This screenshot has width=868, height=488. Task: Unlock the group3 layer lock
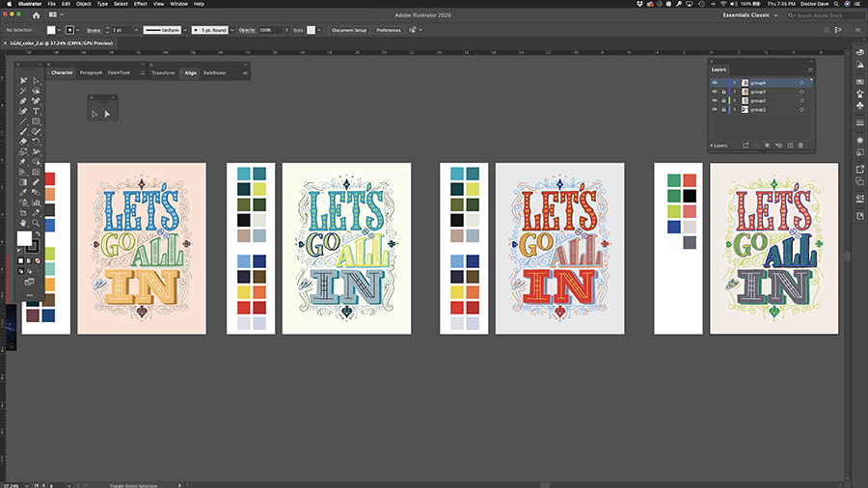pos(723,92)
